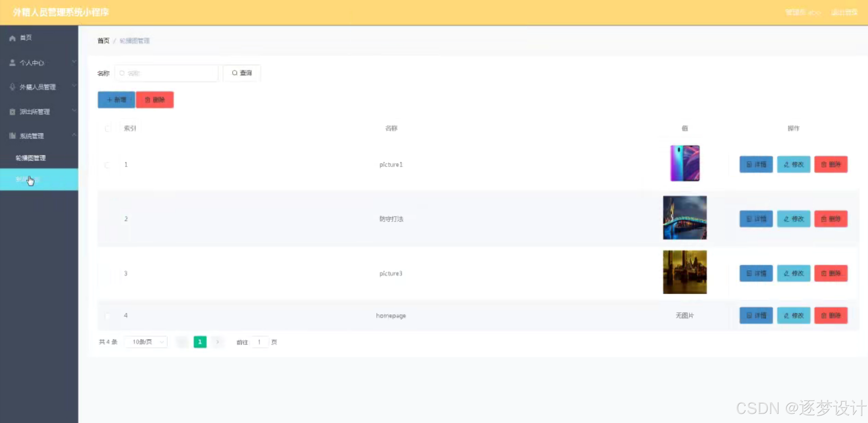Click the 系统管理 sidebar icon
868x423 pixels.
click(13, 136)
